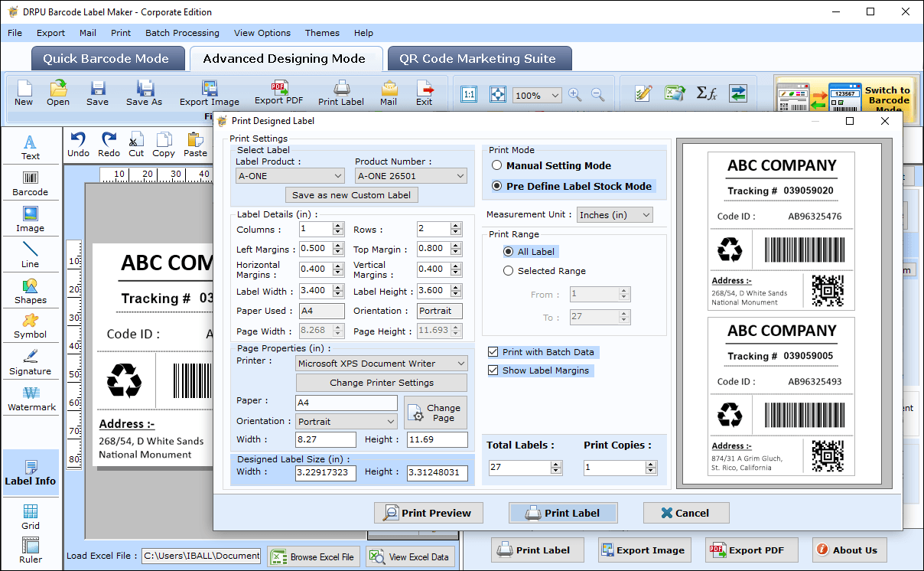Zoom in with the magnifier plus icon
This screenshot has width=924, height=571.
point(575,95)
